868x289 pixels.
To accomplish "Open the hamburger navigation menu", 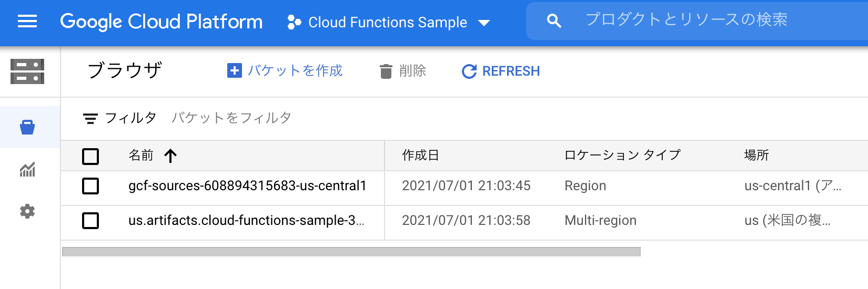I will pos(27,22).
